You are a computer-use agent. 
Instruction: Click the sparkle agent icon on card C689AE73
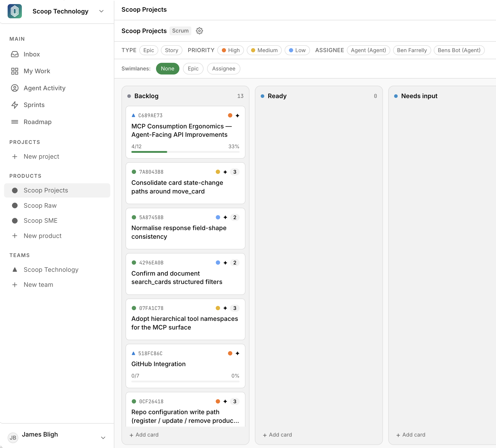(x=237, y=115)
